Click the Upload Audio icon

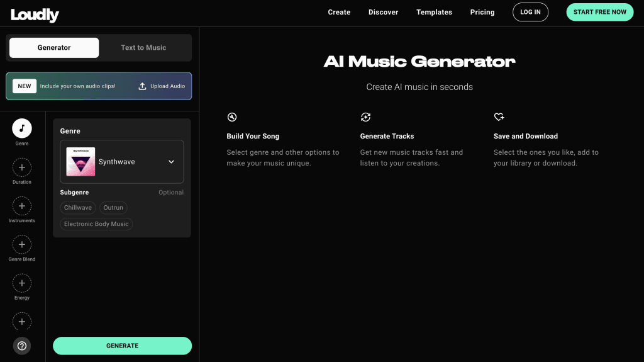click(143, 86)
